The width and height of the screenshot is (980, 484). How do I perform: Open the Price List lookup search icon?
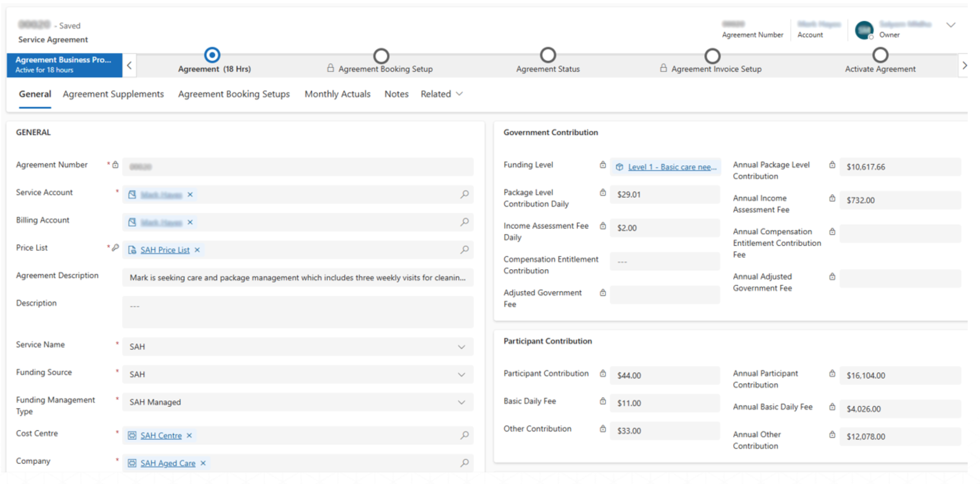[464, 250]
